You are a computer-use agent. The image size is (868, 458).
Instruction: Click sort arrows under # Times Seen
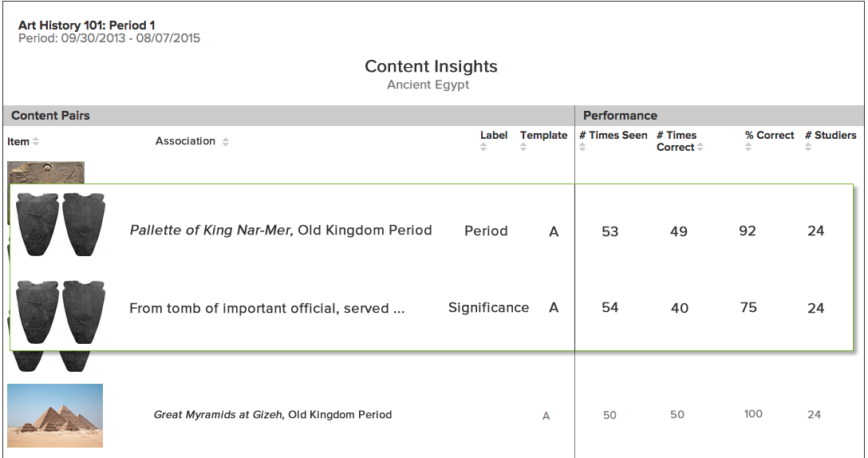click(582, 148)
